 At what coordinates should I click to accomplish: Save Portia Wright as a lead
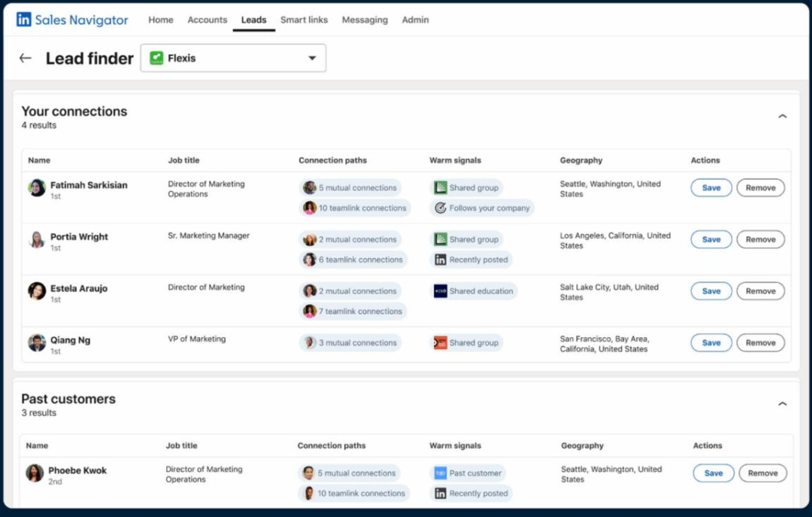[711, 239]
